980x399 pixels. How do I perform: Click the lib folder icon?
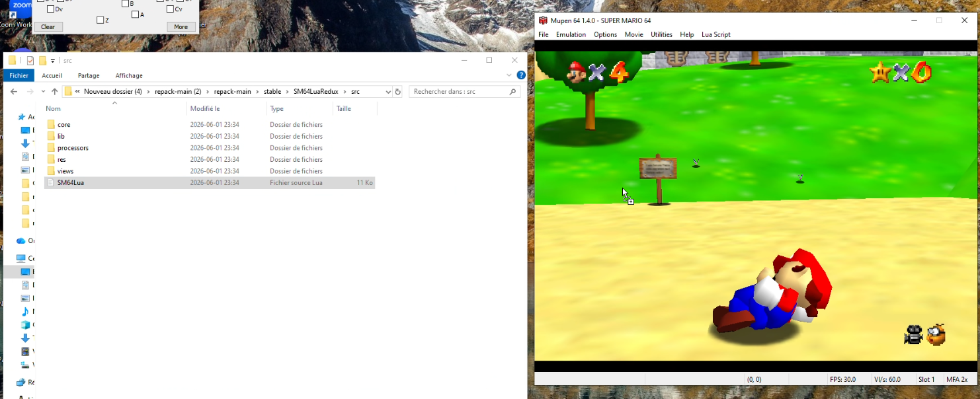pos(51,136)
